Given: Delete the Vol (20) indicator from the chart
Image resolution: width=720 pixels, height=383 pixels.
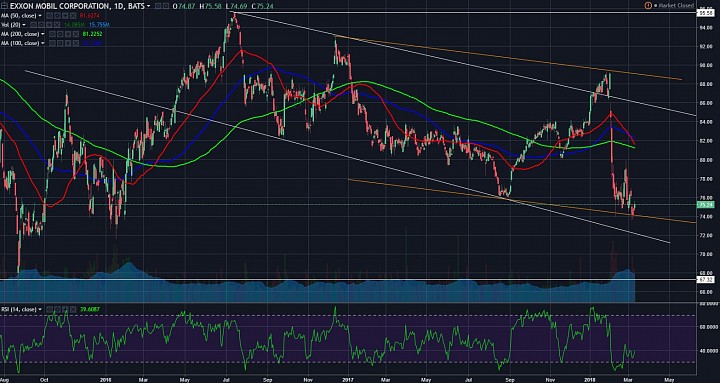Looking at the screenshot, I should (x=57, y=24).
